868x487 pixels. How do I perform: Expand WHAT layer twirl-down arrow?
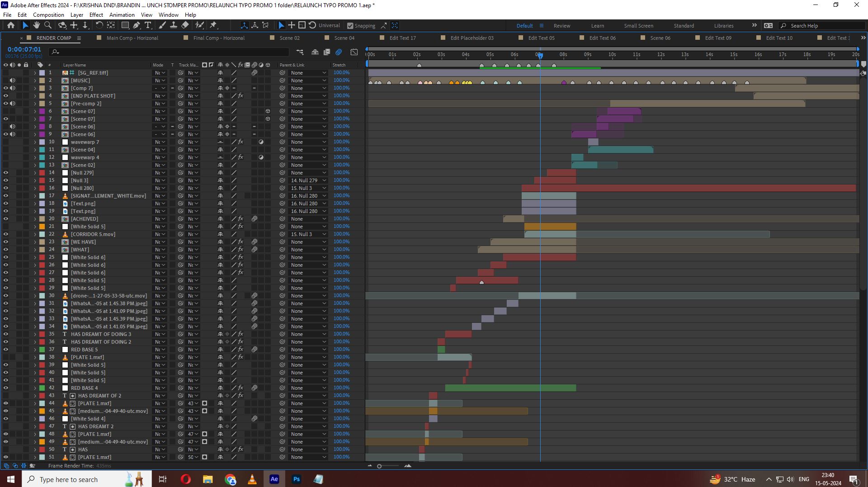35,250
